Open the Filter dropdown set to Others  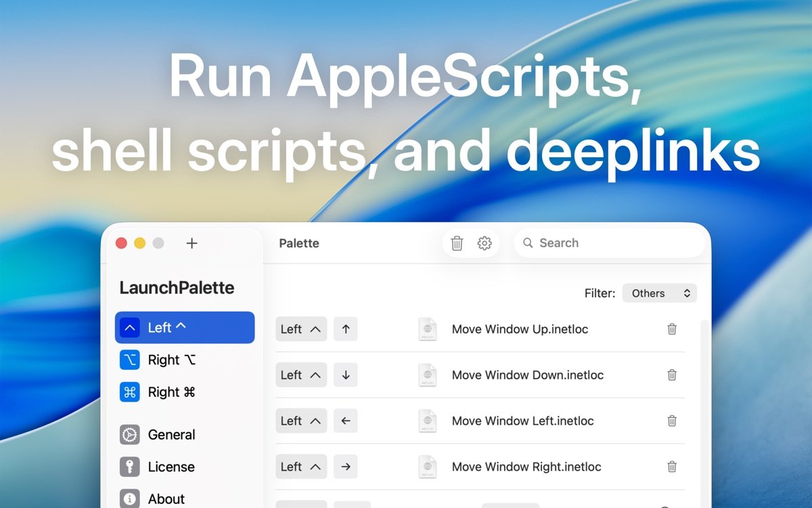[659, 293]
